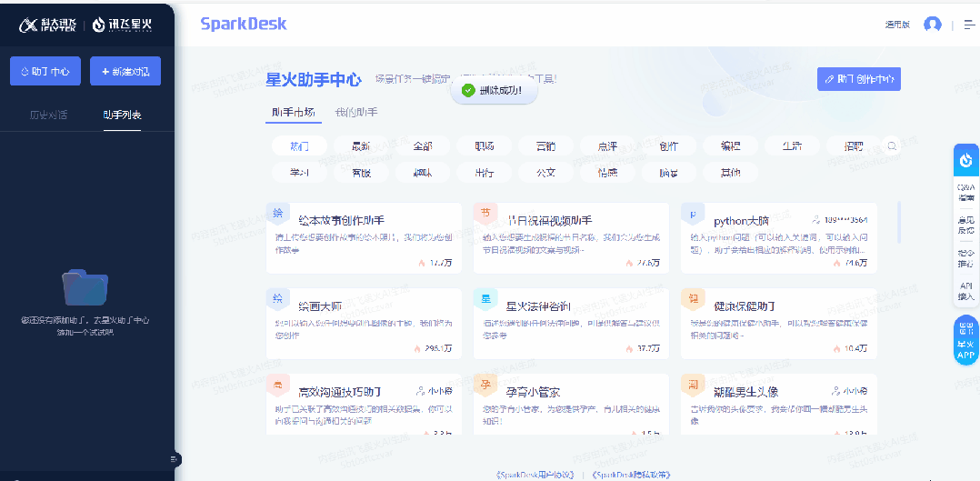Click the iFlytek 科大讯飞 logo in sidebar

48,25
